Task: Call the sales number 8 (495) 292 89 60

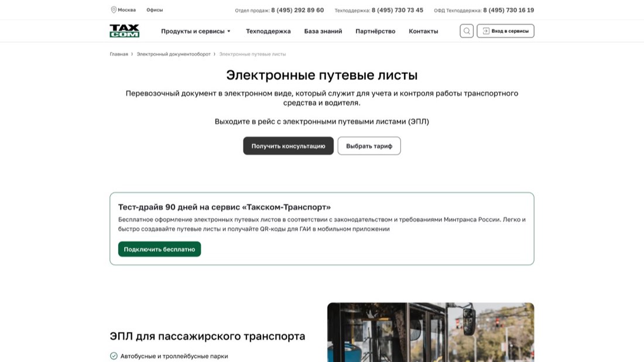Action: [297, 11]
